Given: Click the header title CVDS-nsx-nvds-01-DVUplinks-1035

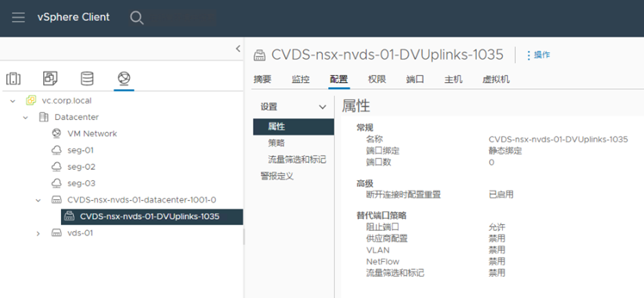Looking at the screenshot, I should (x=387, y=55).
